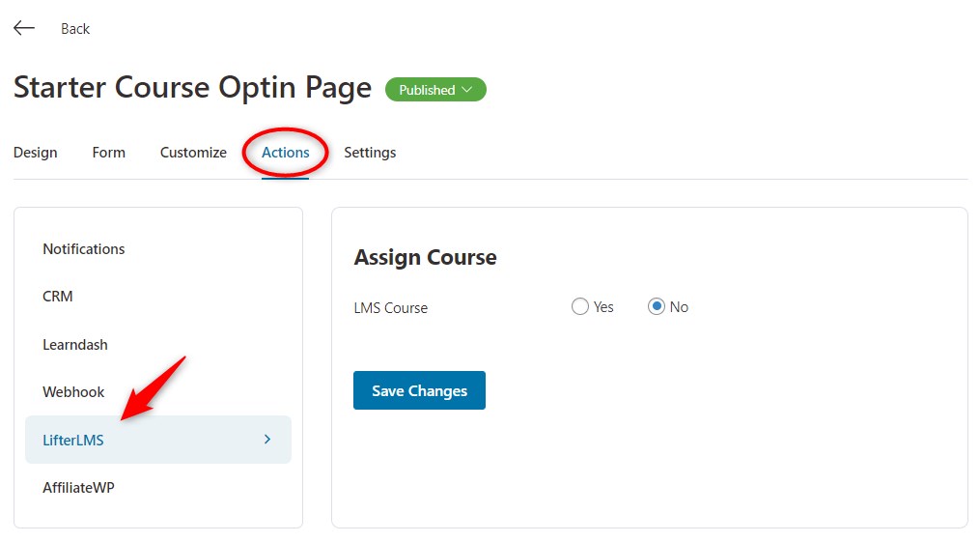Viewport: 980px width, 542px height.
Task: Go to the Settings tab
Action: point(370,153)
